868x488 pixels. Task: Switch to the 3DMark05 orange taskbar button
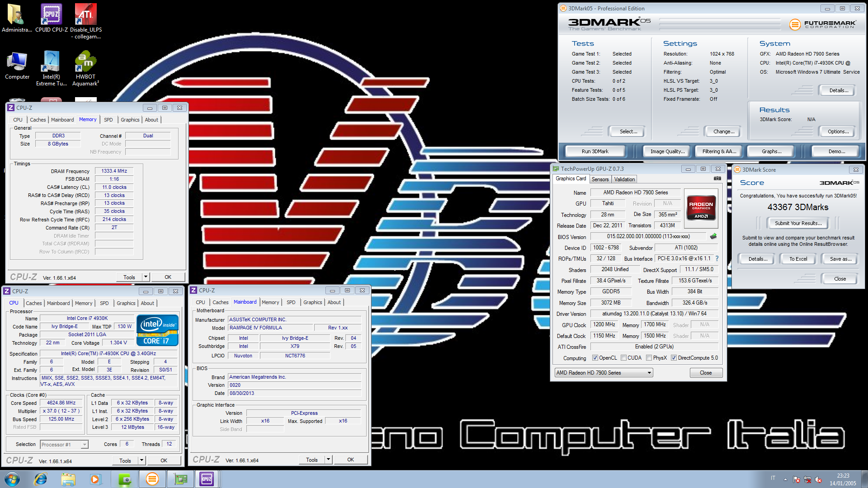152,479
